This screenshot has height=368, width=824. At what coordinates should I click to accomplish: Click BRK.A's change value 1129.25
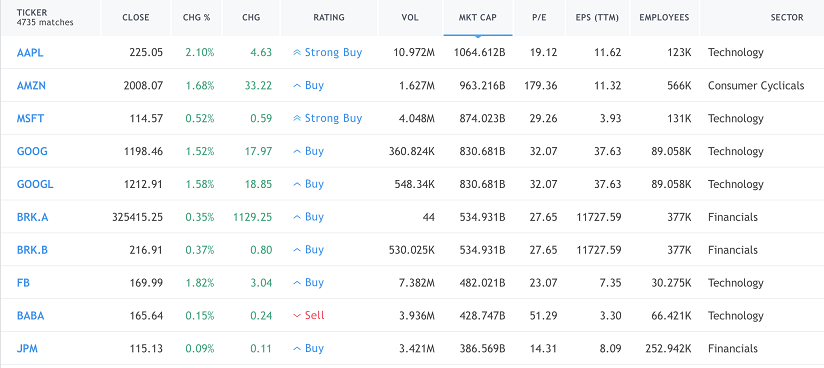pos(253,217)
